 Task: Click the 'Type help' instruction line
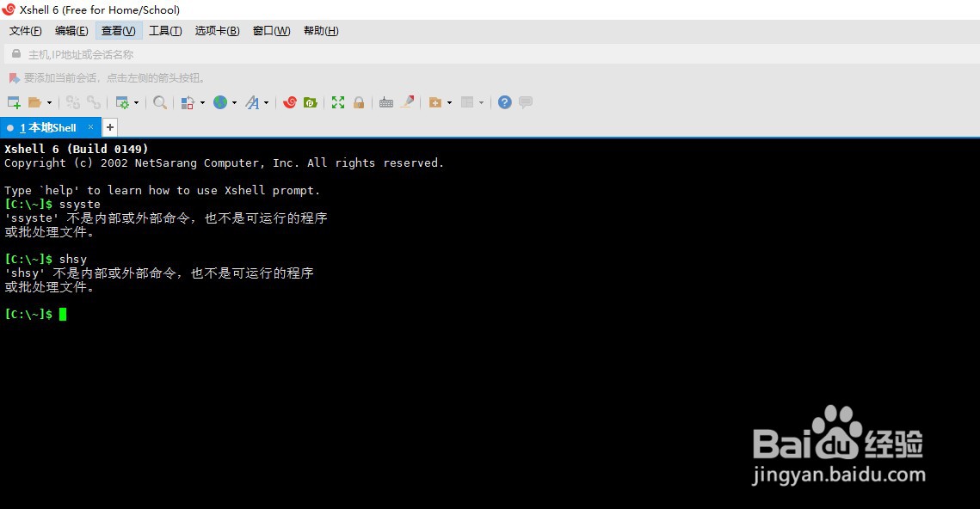point(162,191)
